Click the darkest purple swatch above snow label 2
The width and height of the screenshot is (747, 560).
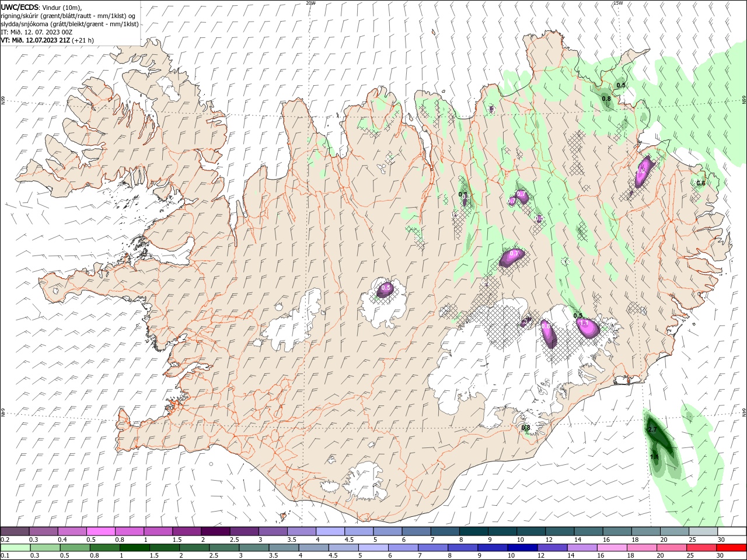(x=215, y=531)
